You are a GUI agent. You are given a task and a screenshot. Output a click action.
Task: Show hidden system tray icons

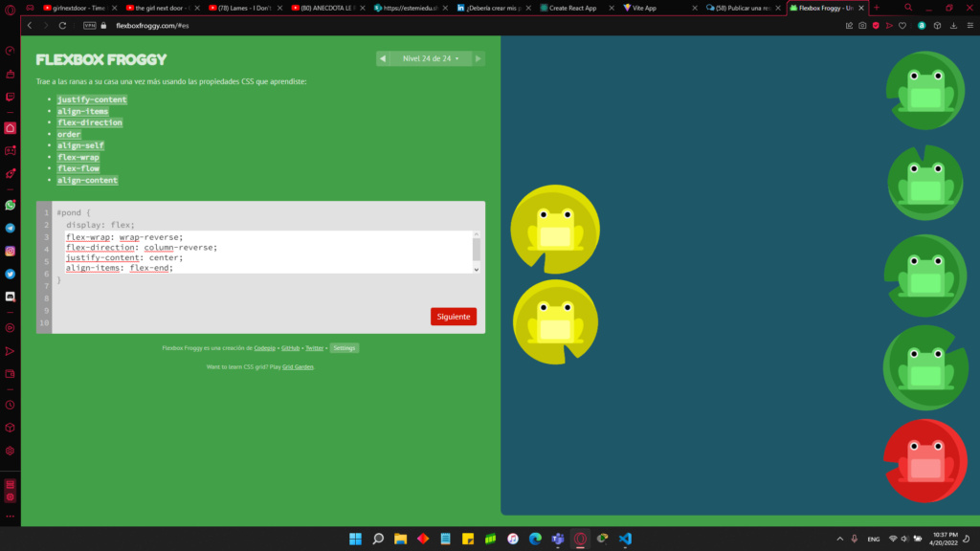pyautogui.click(x=840, y=539)
